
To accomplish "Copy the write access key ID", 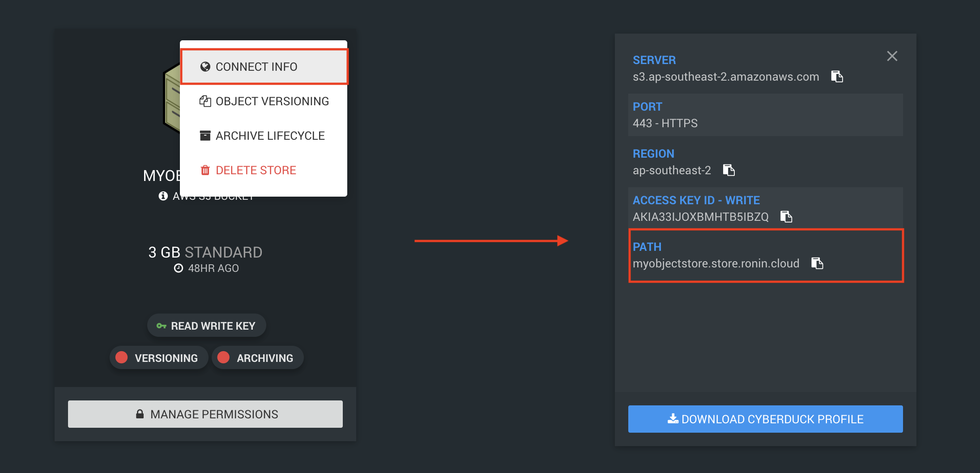I will coord(787,217).
